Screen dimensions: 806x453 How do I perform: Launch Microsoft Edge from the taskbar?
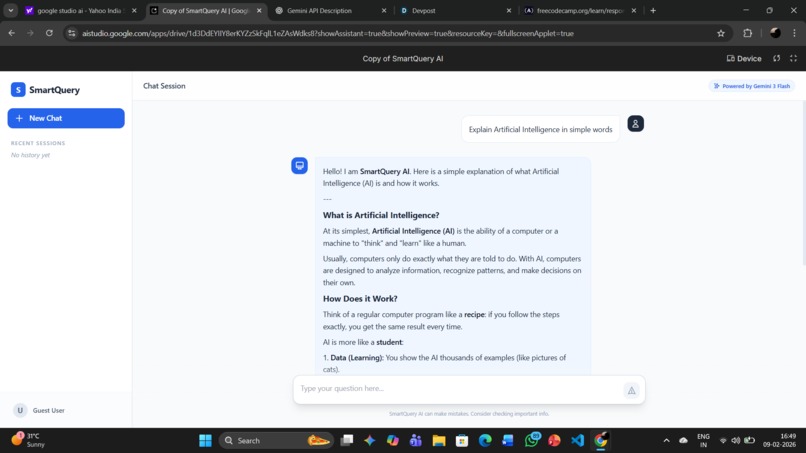click(x=485, y=441)
